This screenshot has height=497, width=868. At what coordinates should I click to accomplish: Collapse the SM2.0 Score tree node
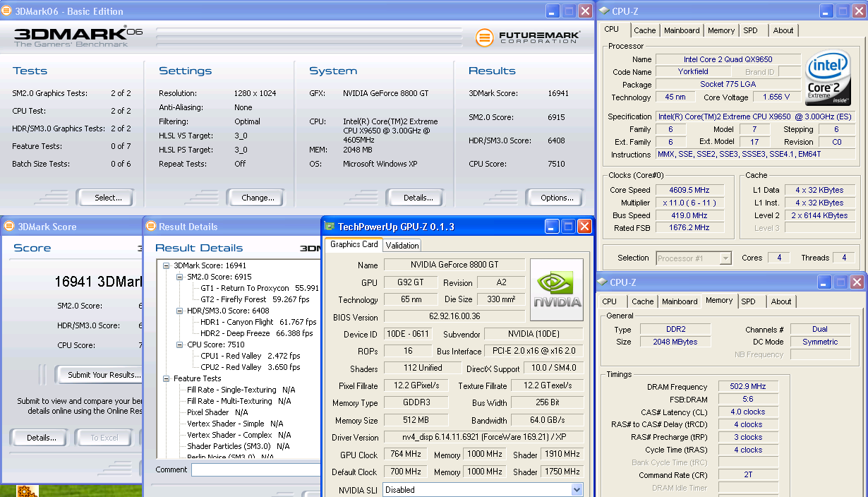pyautogui.click(x=179, y=277)
